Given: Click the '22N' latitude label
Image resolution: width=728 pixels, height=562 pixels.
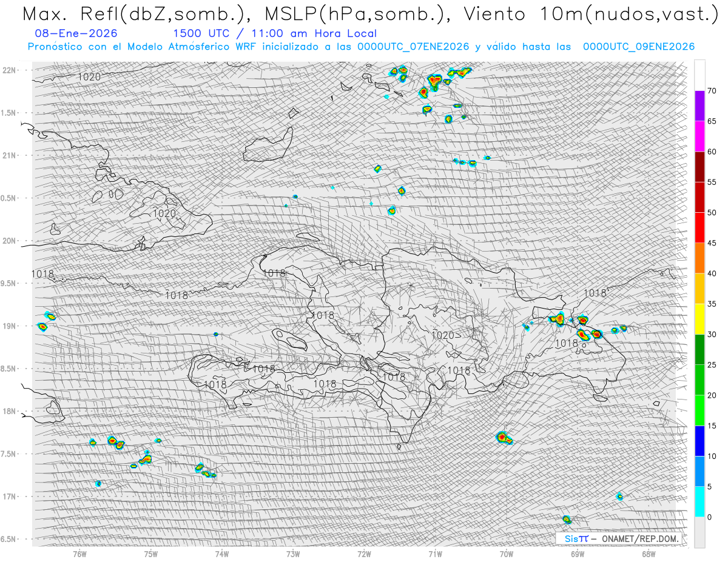Looking at the screenshot, I should (x=9, y=70).
